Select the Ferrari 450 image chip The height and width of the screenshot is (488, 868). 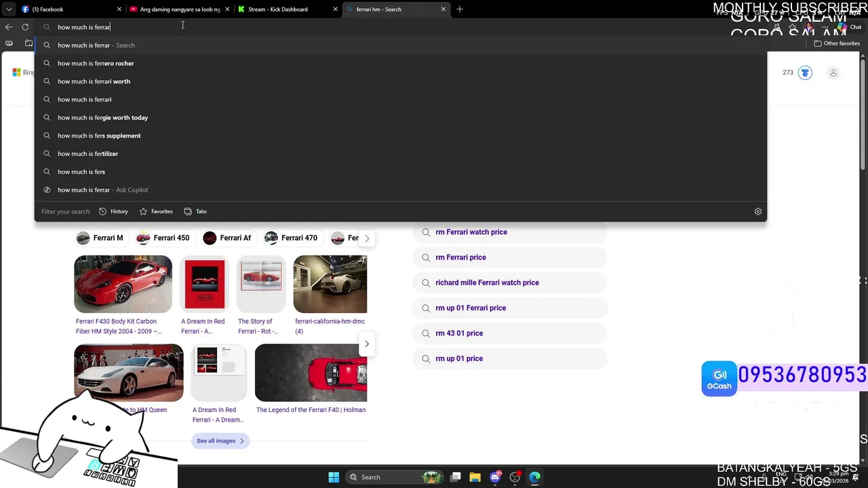point(163,238)
